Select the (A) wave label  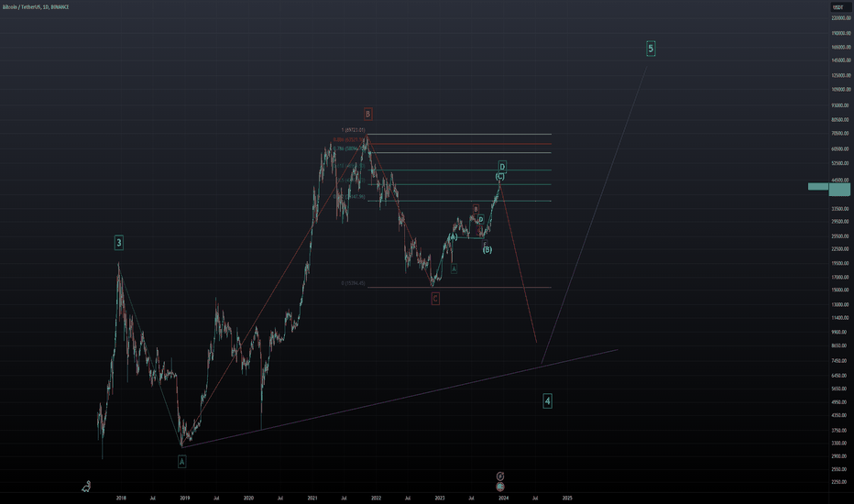pos(454,237)
